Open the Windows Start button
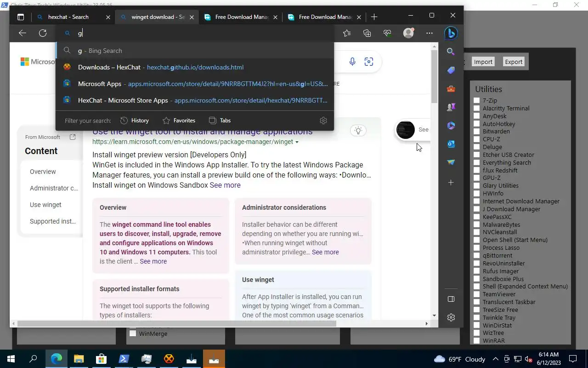Image resolution: width=588 pixels, height=368 pixels. pos(11,359)
